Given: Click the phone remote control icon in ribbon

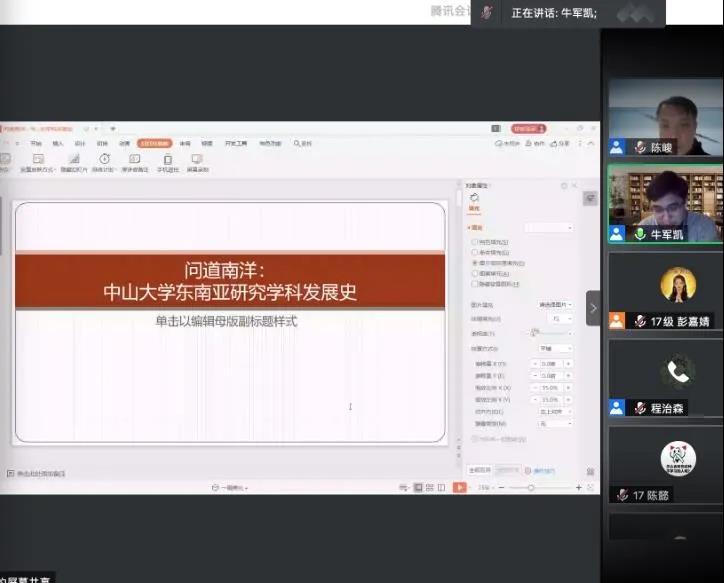Looking at the screenshot, I should tap(167, 161).
